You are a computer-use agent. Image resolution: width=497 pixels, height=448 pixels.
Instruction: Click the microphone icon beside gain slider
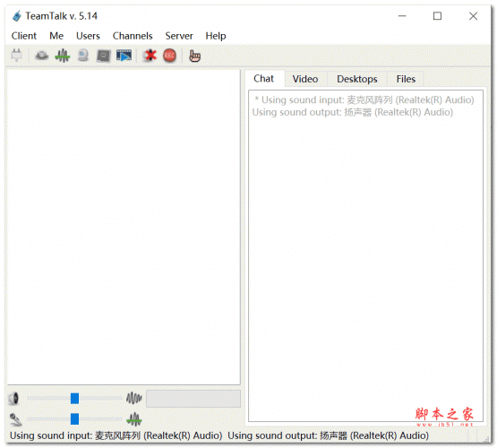tap(15, 419)
